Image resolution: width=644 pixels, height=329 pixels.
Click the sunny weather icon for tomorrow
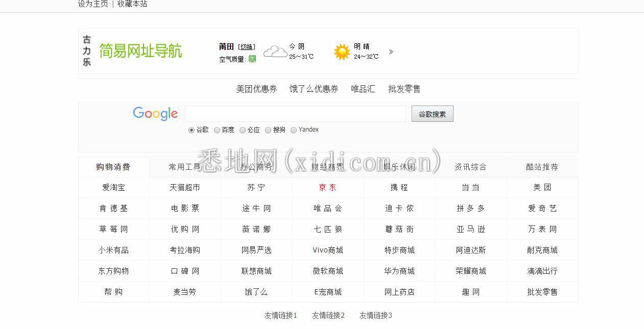pos(342,52)
